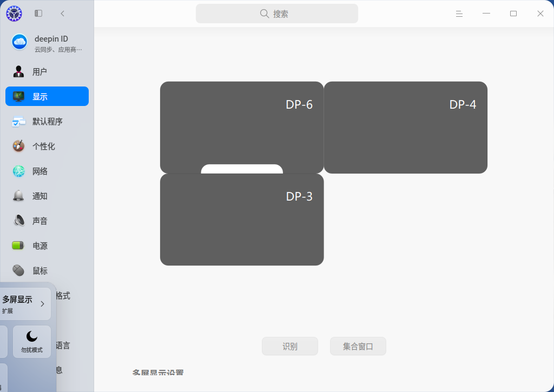Open the 用户 user settings
Image resolution: width=554 pixels, height=392 pixels.
point(47,72)
